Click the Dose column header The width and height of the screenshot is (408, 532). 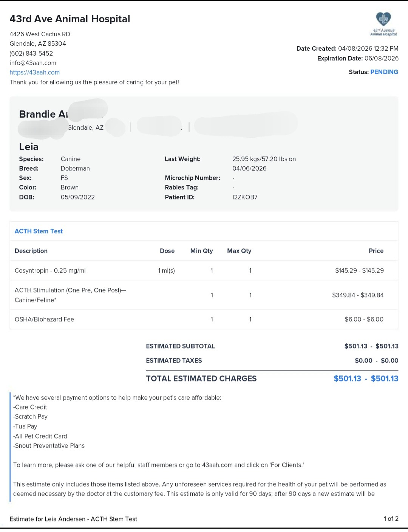(167, 251)
